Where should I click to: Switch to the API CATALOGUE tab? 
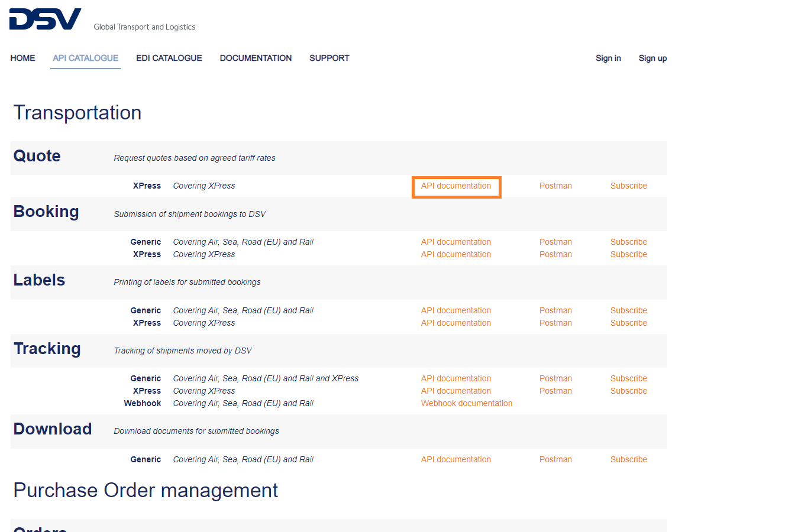click(86, 58)
